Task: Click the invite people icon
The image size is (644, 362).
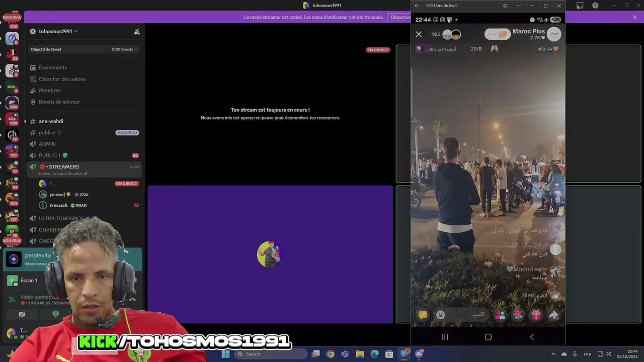Action: [137, 31]
